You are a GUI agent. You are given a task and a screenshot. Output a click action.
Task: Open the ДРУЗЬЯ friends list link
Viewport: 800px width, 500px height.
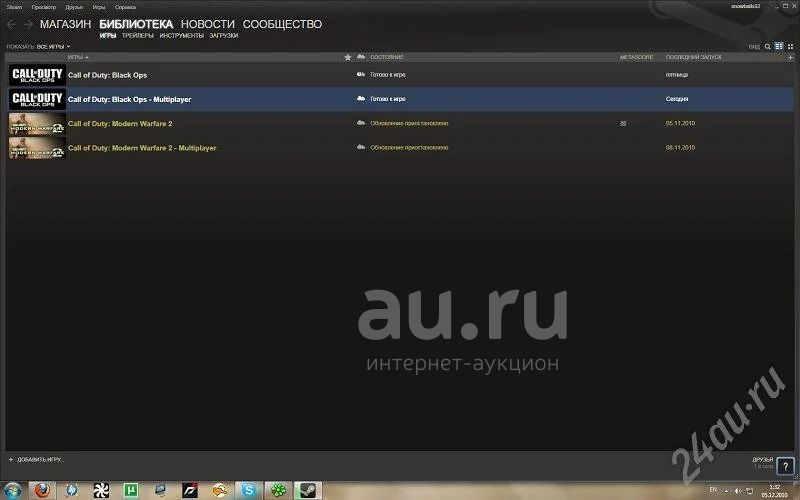(x=763, y=460)
